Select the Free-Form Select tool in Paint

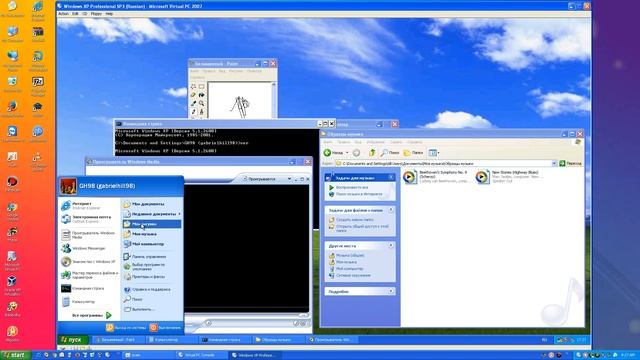193,87
